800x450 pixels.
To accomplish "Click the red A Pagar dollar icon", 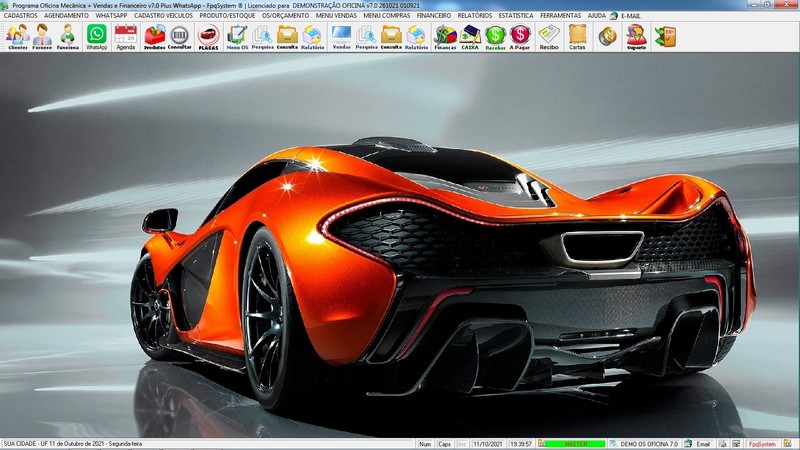I will [x=520, y=37].
